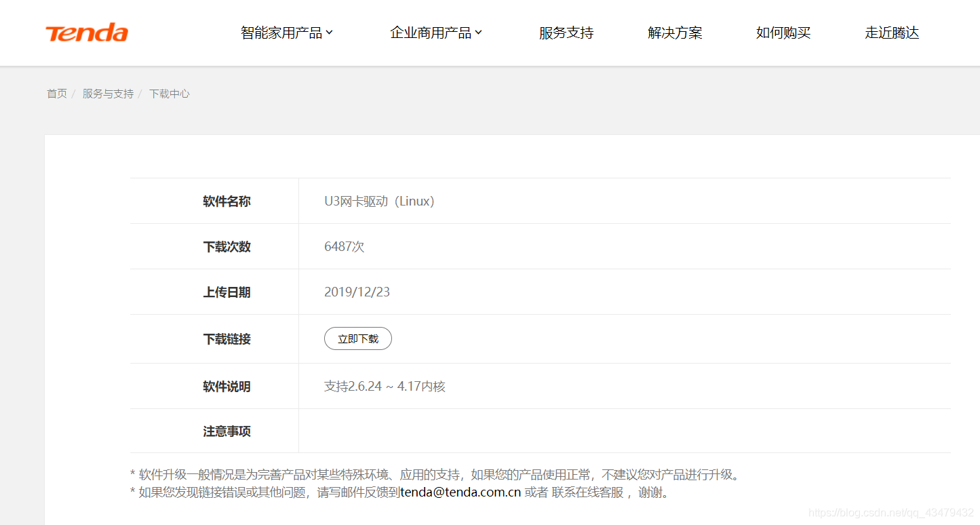Image resolution: width=980 pixels, height=525 pixels.
Task: Go to 服务支持 page
Action: (566, 33)
